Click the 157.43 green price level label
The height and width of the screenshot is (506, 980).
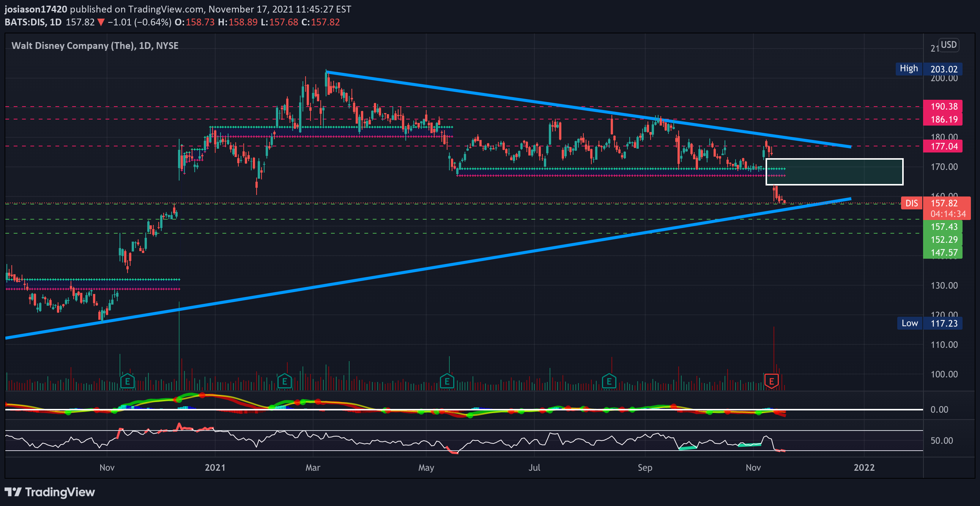[943, 226]
